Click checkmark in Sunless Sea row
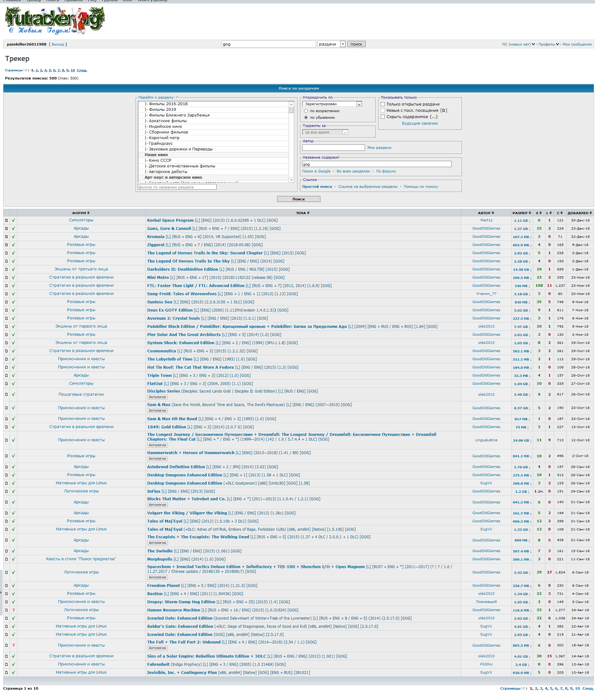Image resolution: width=595 pixels, height=700 pixels. [13, 302]
